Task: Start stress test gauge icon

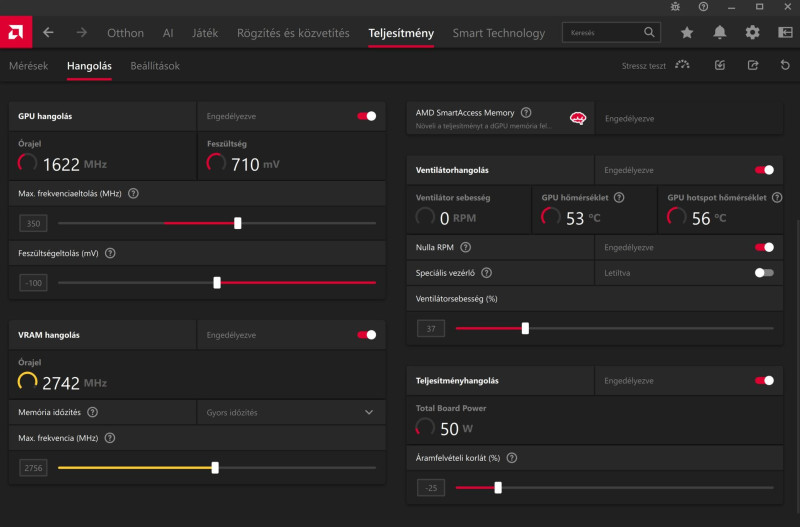Action: pos(682,65)
